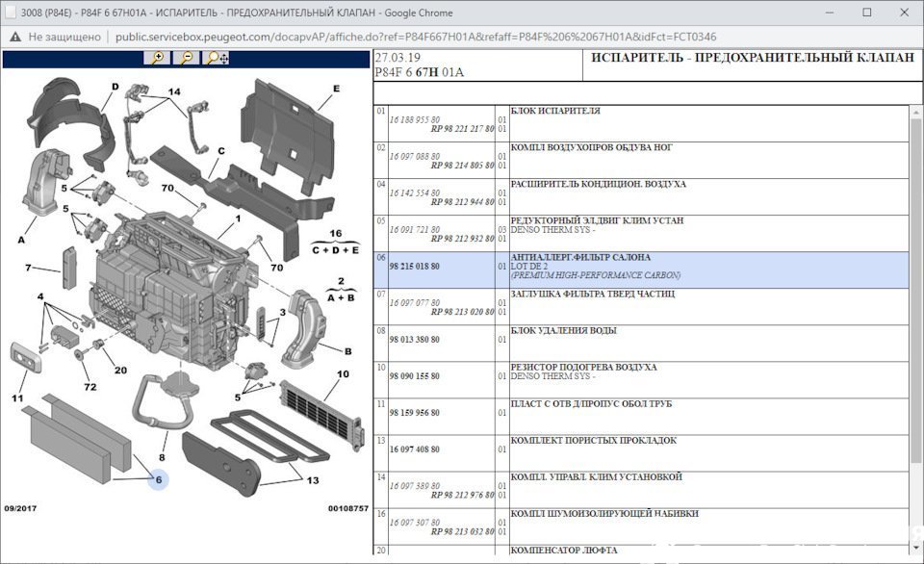
Task: Zoom out of the parts diagram
Action: [x=186, y=58]
